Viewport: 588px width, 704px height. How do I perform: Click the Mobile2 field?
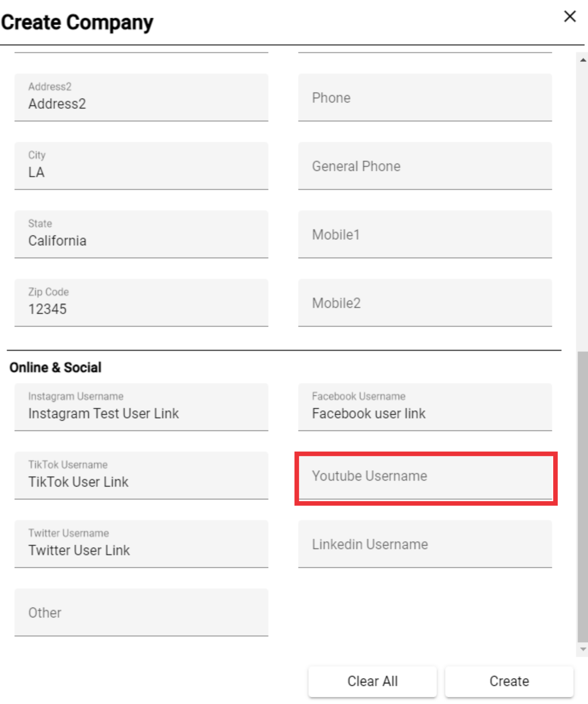coord(425,303)
